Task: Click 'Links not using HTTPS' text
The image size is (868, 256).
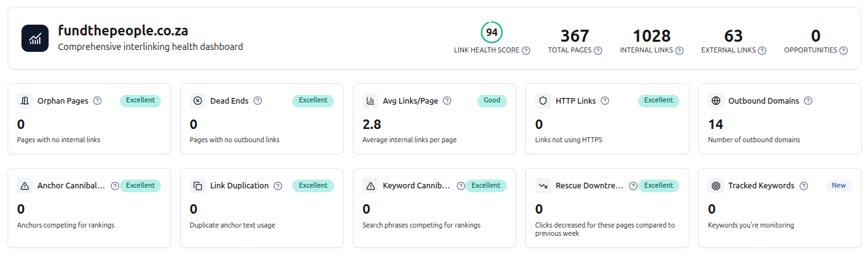Action: coord(569,140)
